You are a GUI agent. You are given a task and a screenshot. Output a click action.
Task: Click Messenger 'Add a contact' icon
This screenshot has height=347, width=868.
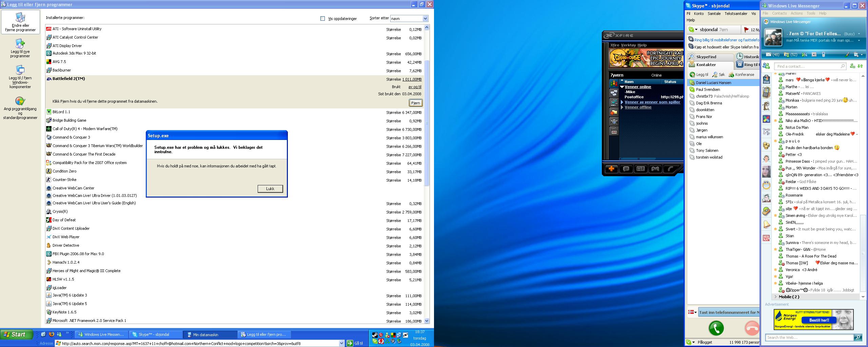[x=852, y=66]
